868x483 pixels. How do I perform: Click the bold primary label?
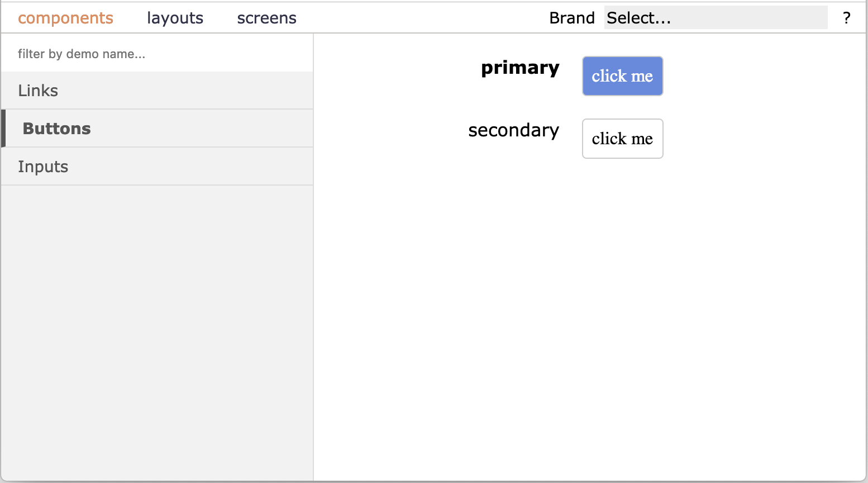pyautogui.click(x=520, y=68)
